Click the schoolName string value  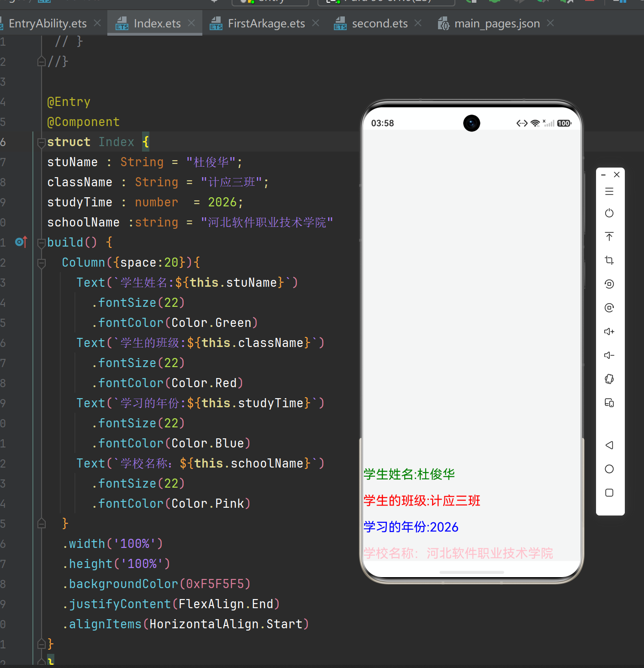(267, 222)
